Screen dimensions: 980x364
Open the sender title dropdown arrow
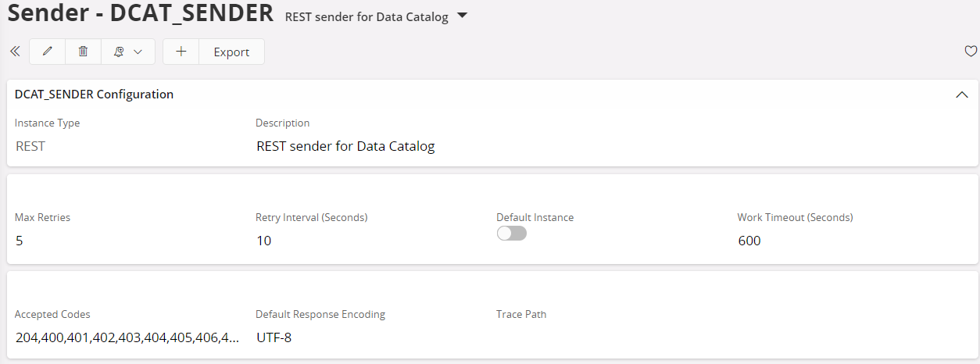pyautogui.click(x=462, y=16)
